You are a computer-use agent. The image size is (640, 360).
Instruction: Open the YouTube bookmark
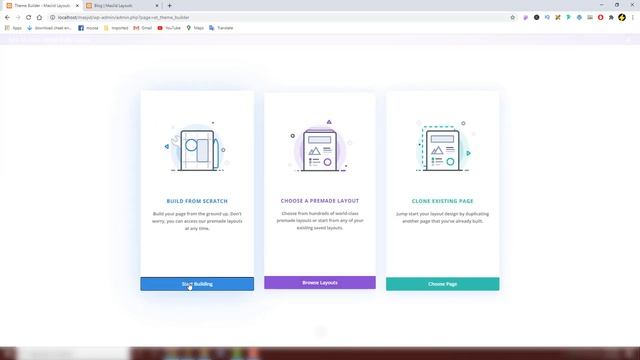169,28
